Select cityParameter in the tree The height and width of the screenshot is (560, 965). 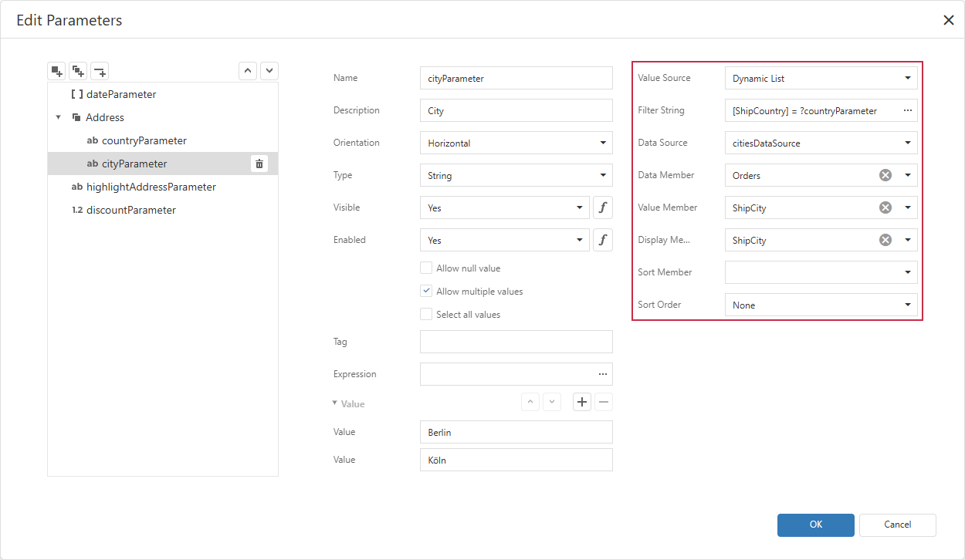tap(163, 164)
